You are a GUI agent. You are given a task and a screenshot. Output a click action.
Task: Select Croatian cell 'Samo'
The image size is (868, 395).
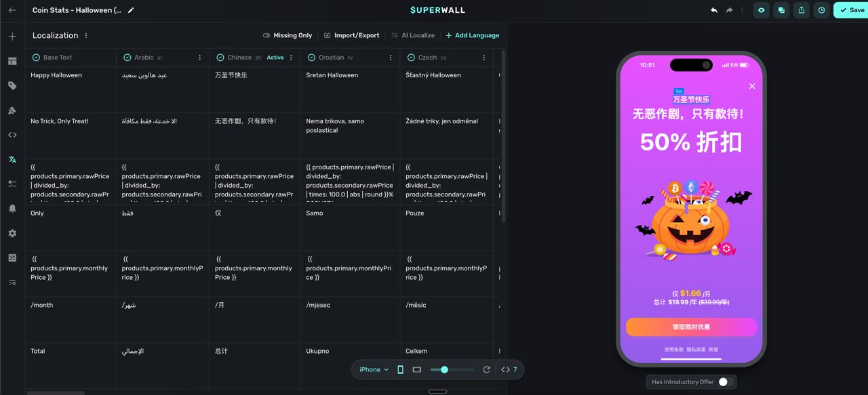pos(350,228)
